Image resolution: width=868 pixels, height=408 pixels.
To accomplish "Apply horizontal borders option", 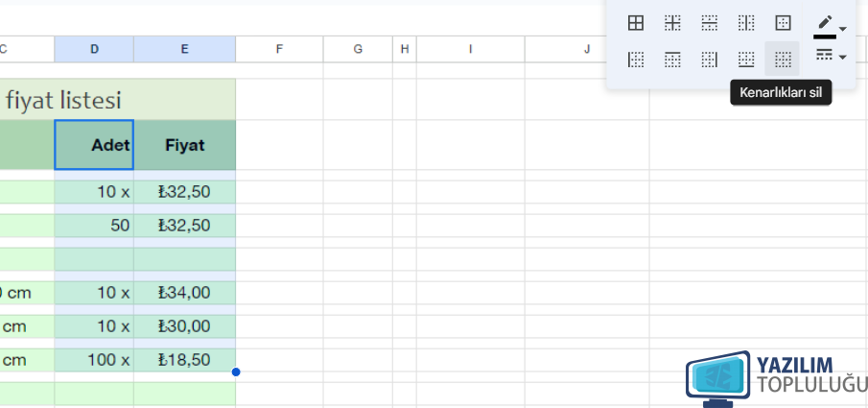I will point(709,23).
